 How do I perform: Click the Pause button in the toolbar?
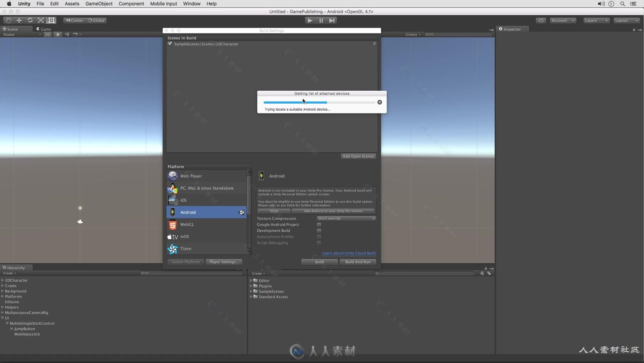pyautogui.click(x=321, y=20)
